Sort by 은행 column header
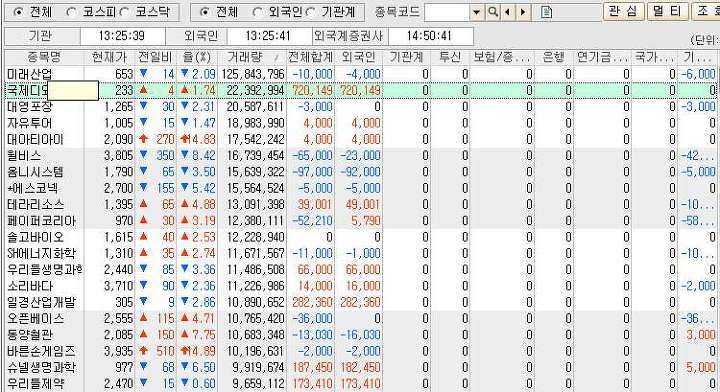Viewport: 720px width, 392px height. 553,57
